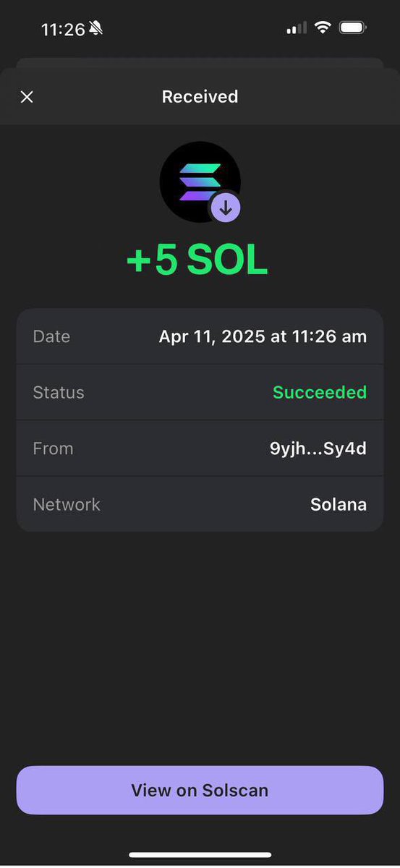Tap the silent mode bell icon
The height and width of the screenshot is (868, 400).
[x=96, y=29]
